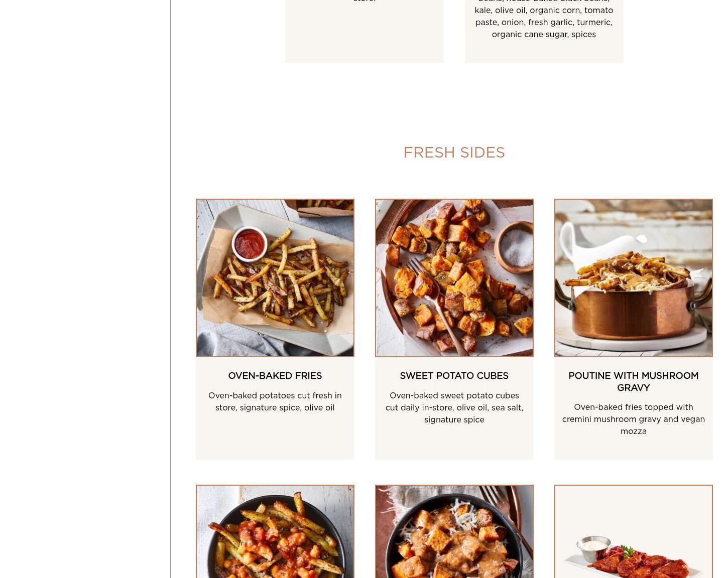Click the Fresh Sides section heading
The width and height of the screenshot is (728, 578).
454,153
